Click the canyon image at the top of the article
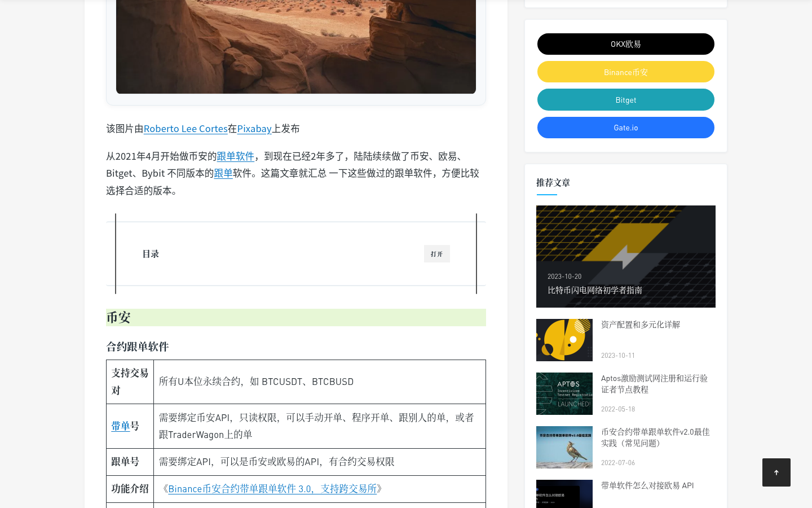Viewport: 812px width, 508px height. click(296, 47)
